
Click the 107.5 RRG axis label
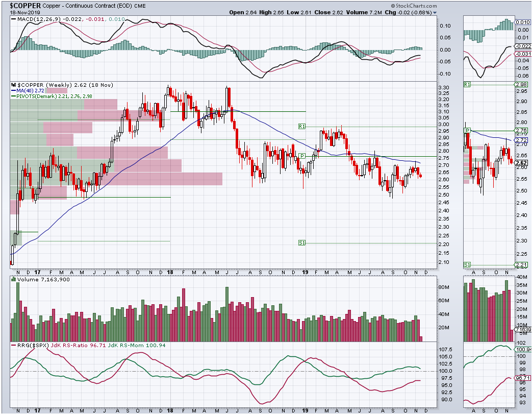coord(446,350)
